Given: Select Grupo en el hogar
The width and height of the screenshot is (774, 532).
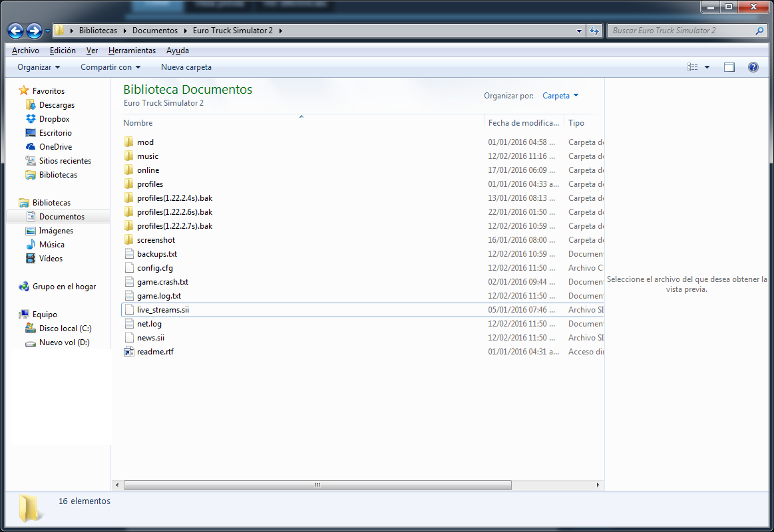Looking at the screenshot, I should point(64,287).
